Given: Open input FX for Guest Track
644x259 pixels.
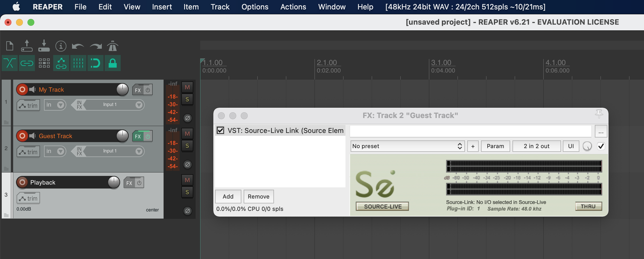Looking at the screenshot, I should [79, 151].
